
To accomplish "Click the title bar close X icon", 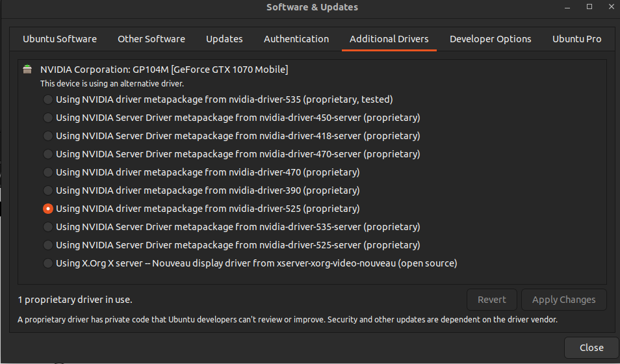I will [x=612, y=6].
